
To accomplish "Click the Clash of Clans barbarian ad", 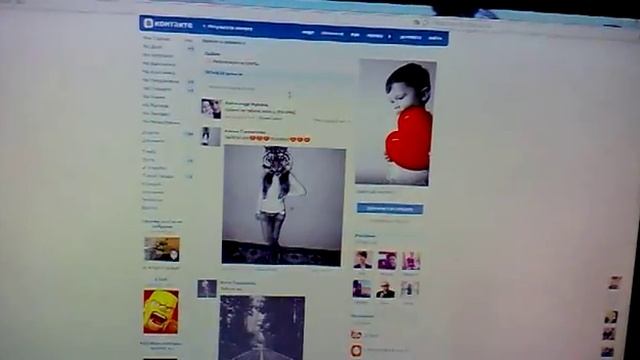I will [161, 312].
